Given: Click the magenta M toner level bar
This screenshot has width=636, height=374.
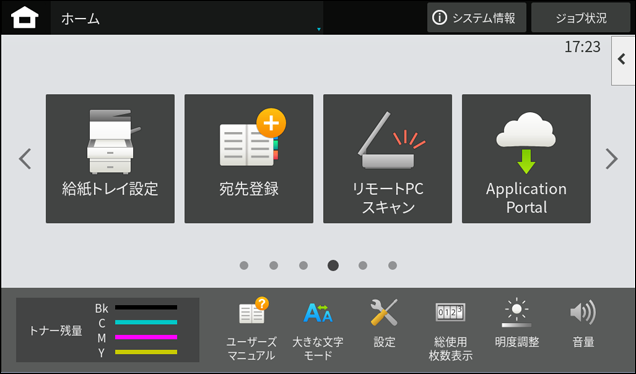Looking at the screenshot, I should coord(146,337).
